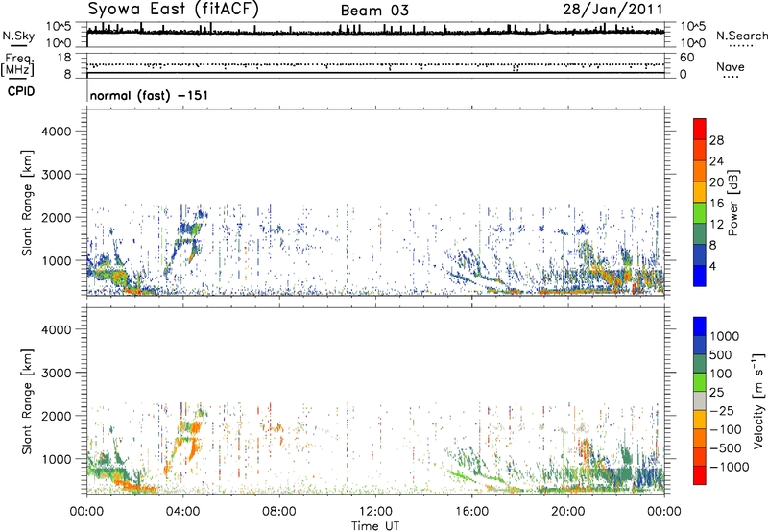Click the 'CPID' label
Image resolution: width=768 pixels, height=532 pixels.
coord(21,91)
